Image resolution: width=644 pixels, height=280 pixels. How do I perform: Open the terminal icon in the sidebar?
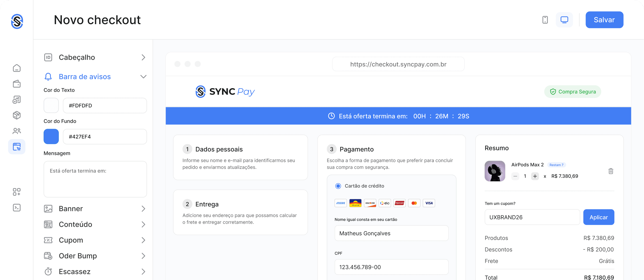[17, 208]
